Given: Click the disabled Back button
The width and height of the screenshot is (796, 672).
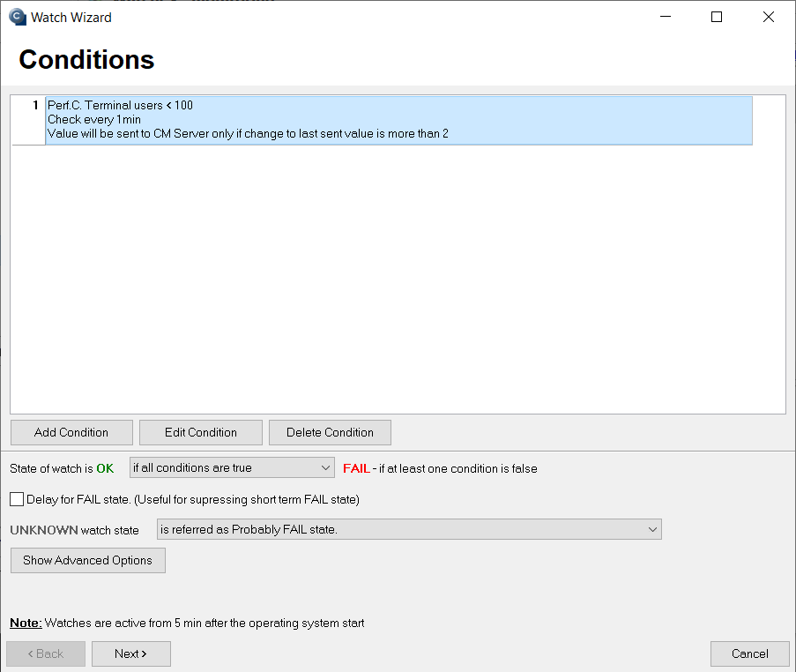Looking at the screenshot, I should [46, 653].
